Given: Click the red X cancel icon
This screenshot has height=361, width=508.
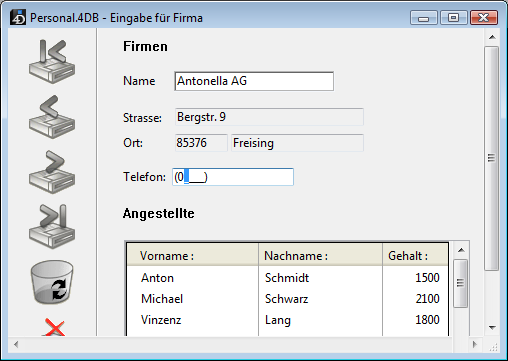Looking at the screenshot, I should click(54, 327).
